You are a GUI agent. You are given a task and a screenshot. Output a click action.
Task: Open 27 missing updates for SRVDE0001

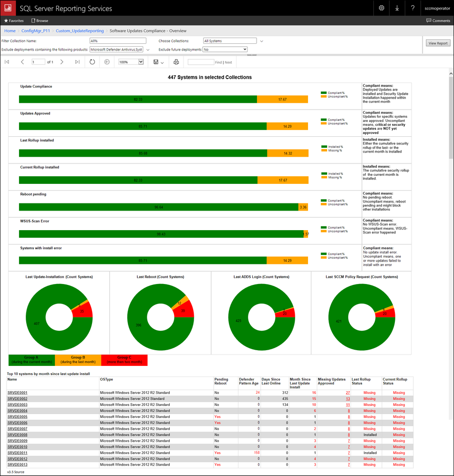[x=348, y=393]
